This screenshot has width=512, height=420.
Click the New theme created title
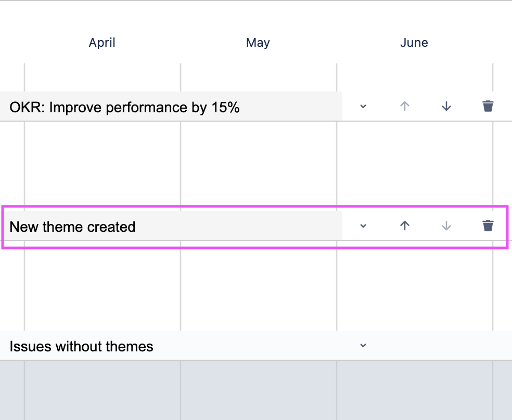point(73,227)
